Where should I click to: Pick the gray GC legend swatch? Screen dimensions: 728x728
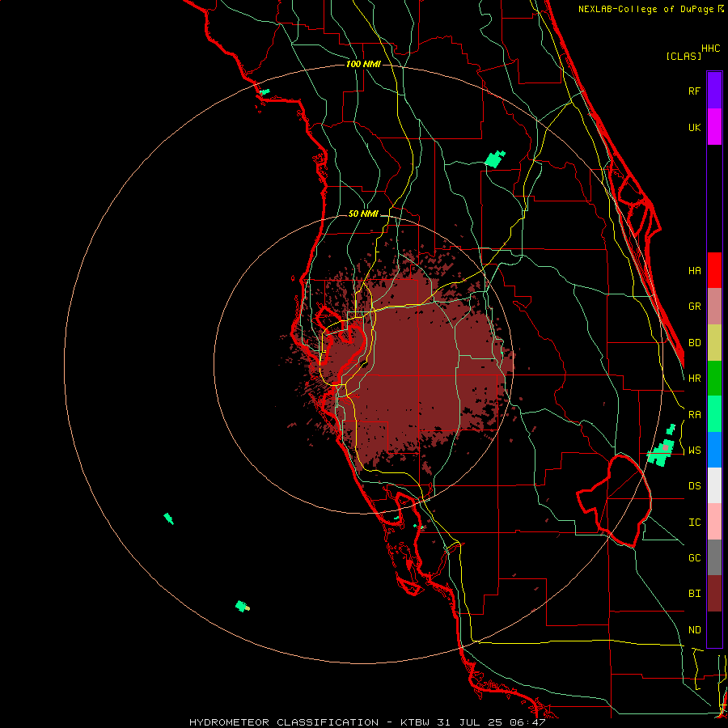tap(714, 557)
